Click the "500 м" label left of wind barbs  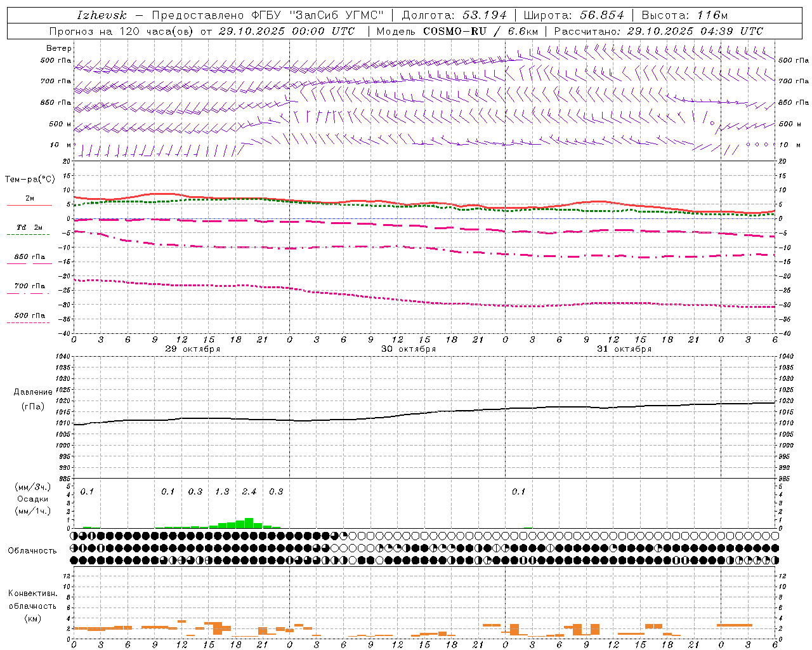tap(61, 124)
